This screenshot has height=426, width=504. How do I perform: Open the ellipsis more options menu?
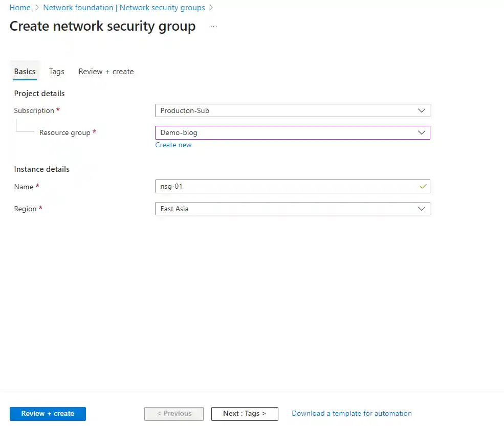(213, 27)
